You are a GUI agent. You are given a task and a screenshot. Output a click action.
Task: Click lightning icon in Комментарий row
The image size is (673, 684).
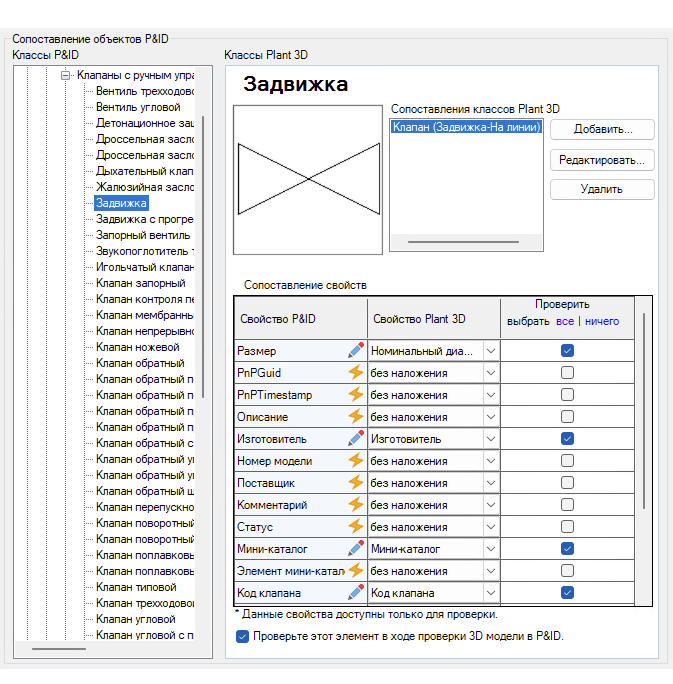click(356, 505)
